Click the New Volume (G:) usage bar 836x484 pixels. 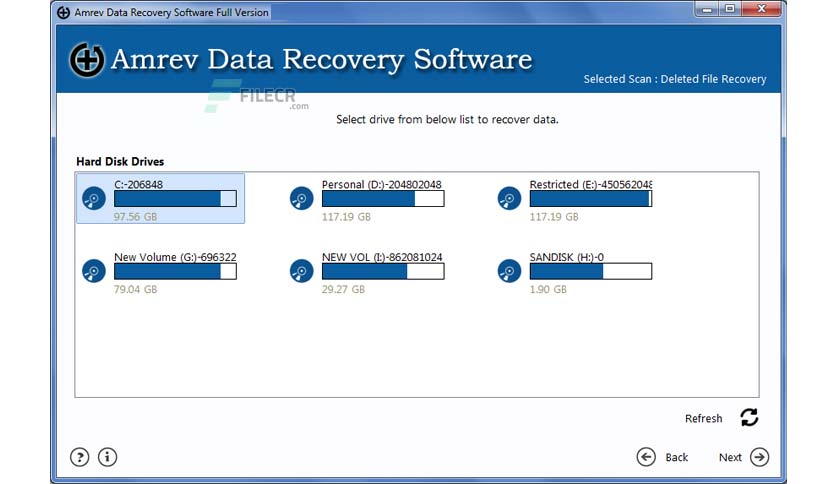click(x=175, y=271)
